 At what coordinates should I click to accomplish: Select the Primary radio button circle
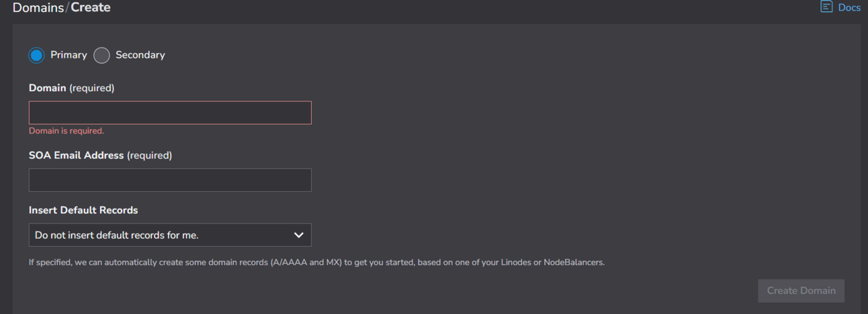[36, 55]
